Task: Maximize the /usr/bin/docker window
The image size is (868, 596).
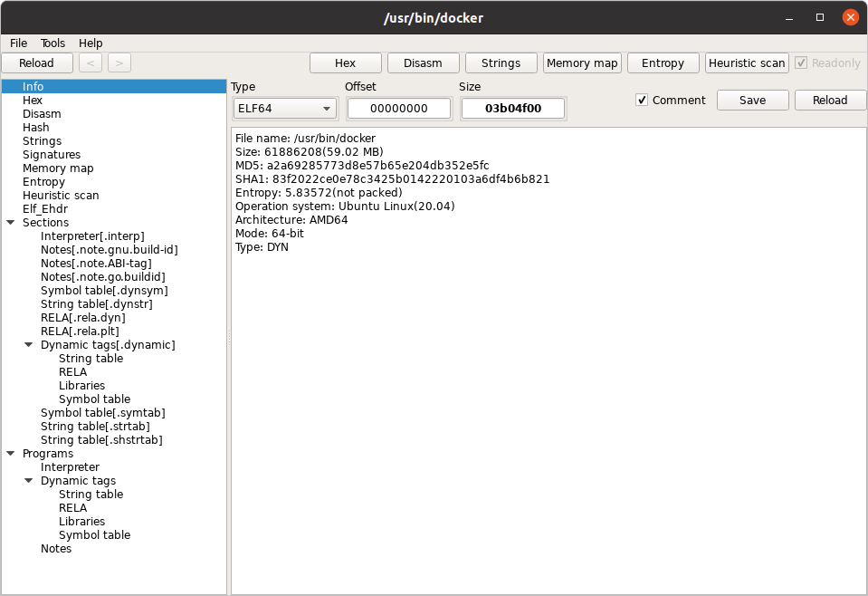Action: pos(820,18)
